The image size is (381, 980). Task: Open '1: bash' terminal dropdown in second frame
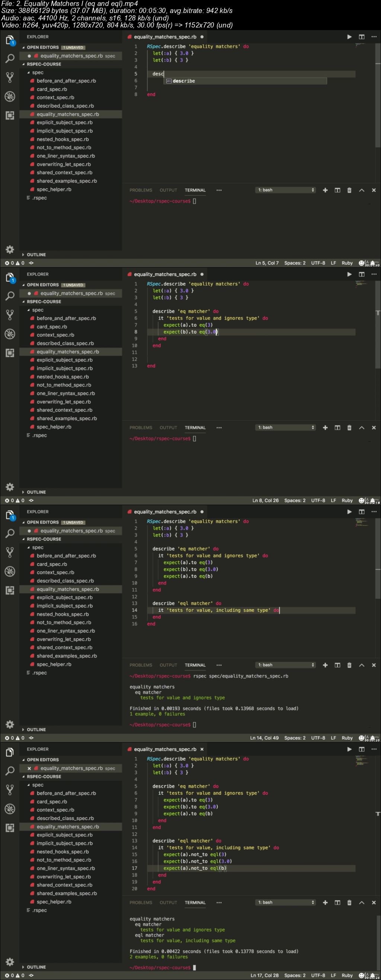pyautogui.click(x=285, y=427)
